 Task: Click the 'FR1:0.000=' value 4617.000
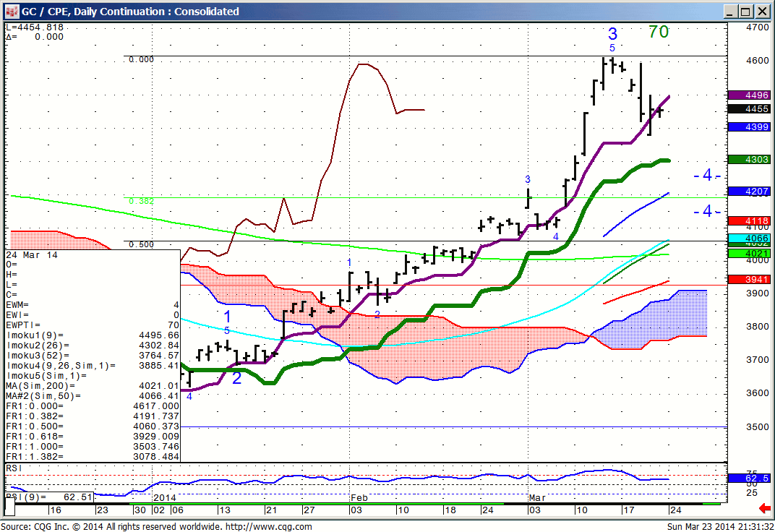[x=156, y=406]
